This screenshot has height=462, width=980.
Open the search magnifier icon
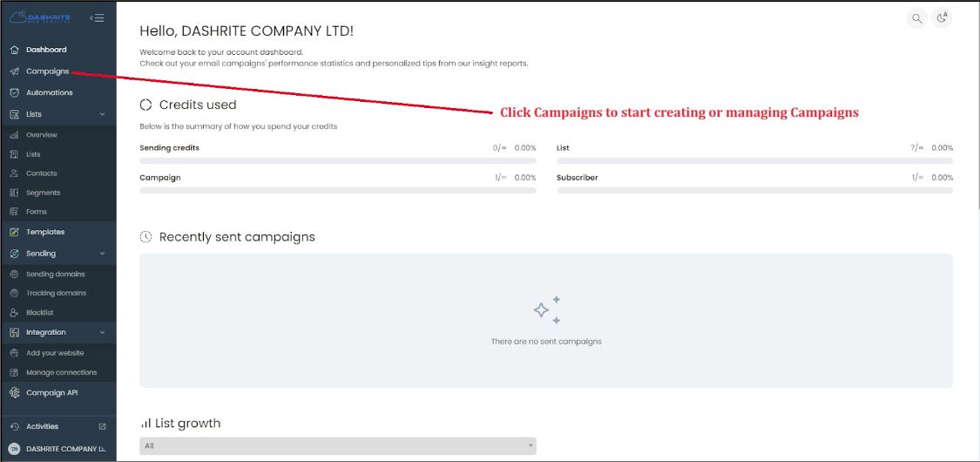(917, 18)
